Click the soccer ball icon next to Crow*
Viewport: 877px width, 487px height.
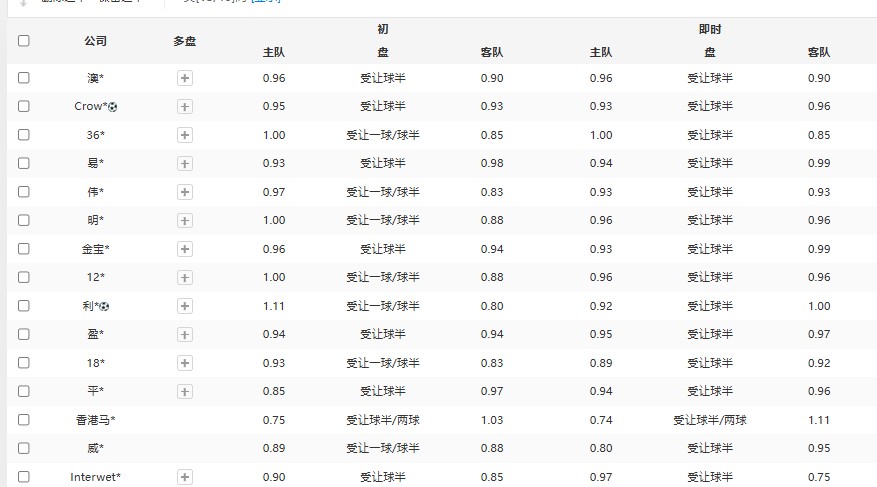[112, 106]
